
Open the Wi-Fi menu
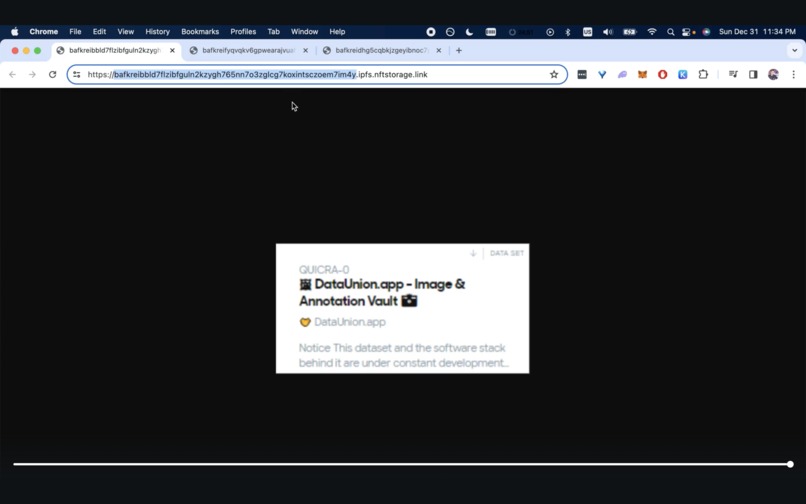coord(652,32)
